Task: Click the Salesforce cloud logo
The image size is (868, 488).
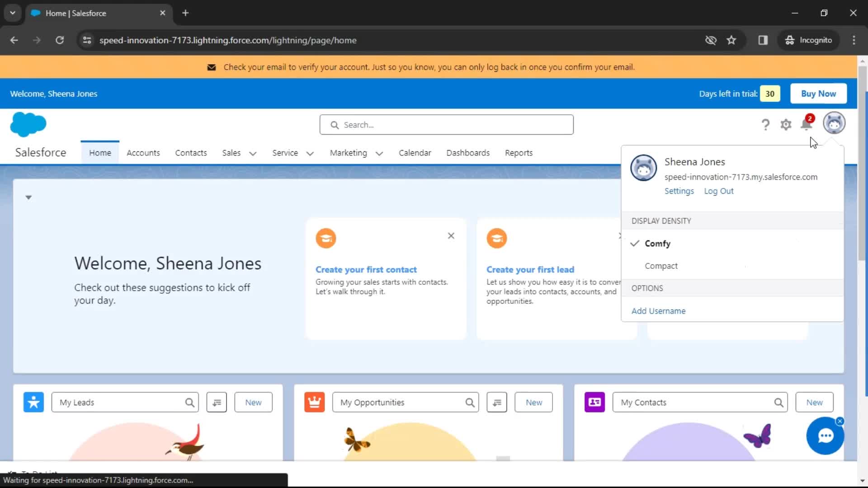Action: pyautogui.click(x=28, y=124)
